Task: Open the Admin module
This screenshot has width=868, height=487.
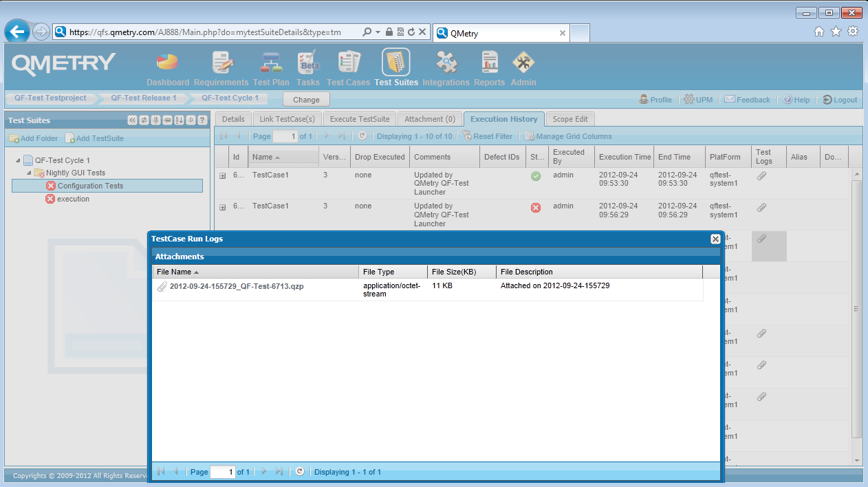Action: [x=523, y=69]
